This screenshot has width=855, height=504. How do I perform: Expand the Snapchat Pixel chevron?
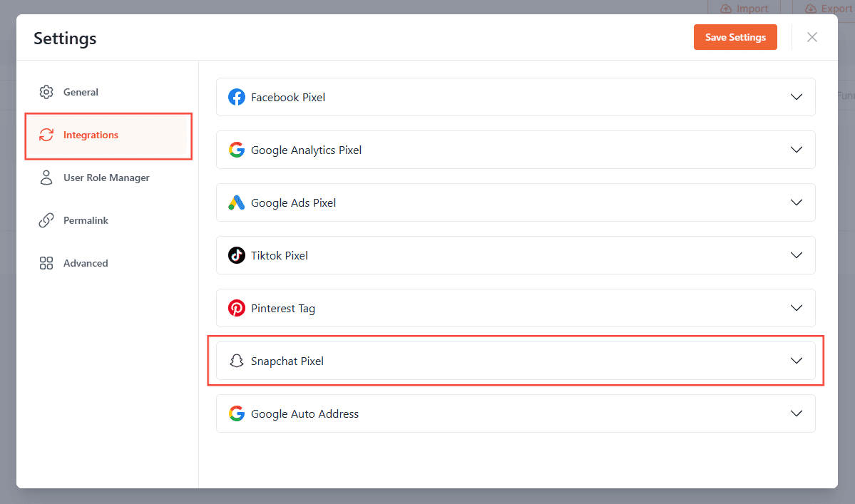(797, 361)
